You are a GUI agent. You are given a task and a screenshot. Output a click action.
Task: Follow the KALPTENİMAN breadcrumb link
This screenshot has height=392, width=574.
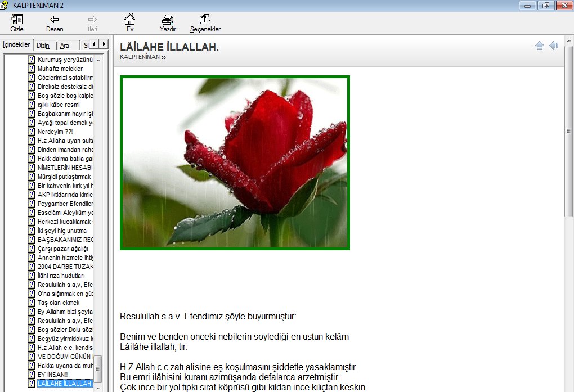click(140, 57)
